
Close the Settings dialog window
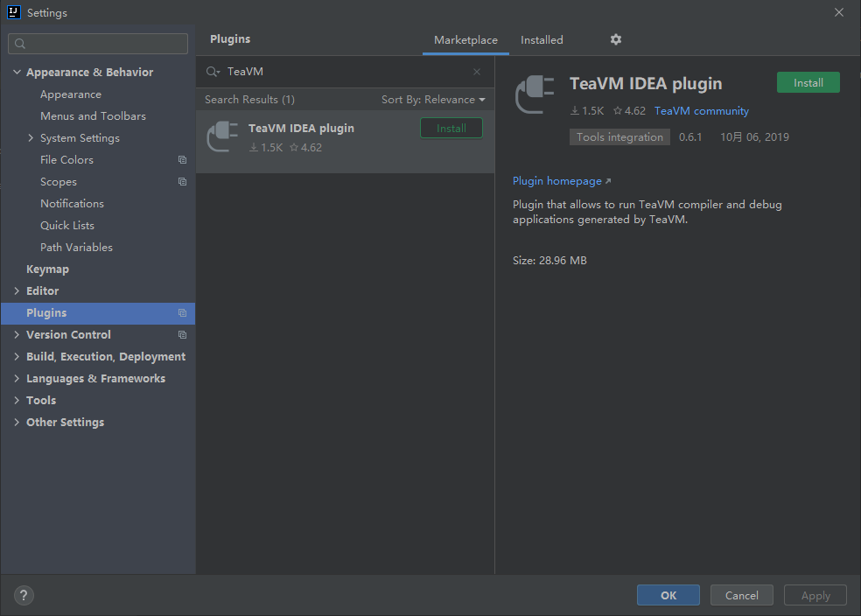click(x=838, y=12)
